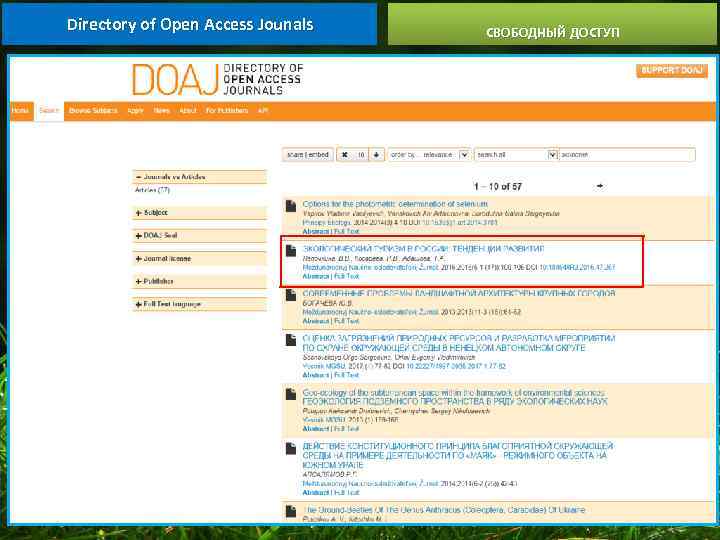Viewport: 720px width, 540px height.
Task: Open ОЦЕНКА ЗАГРЯЗНЕНИЙ ПРИРОДНЫХ РЕСУРСОВ article title
Action: pyautogui.click(x=459, y=343)
